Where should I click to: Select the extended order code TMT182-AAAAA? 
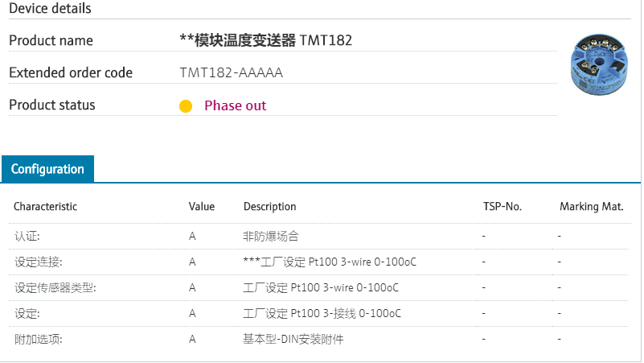[232, 73]
